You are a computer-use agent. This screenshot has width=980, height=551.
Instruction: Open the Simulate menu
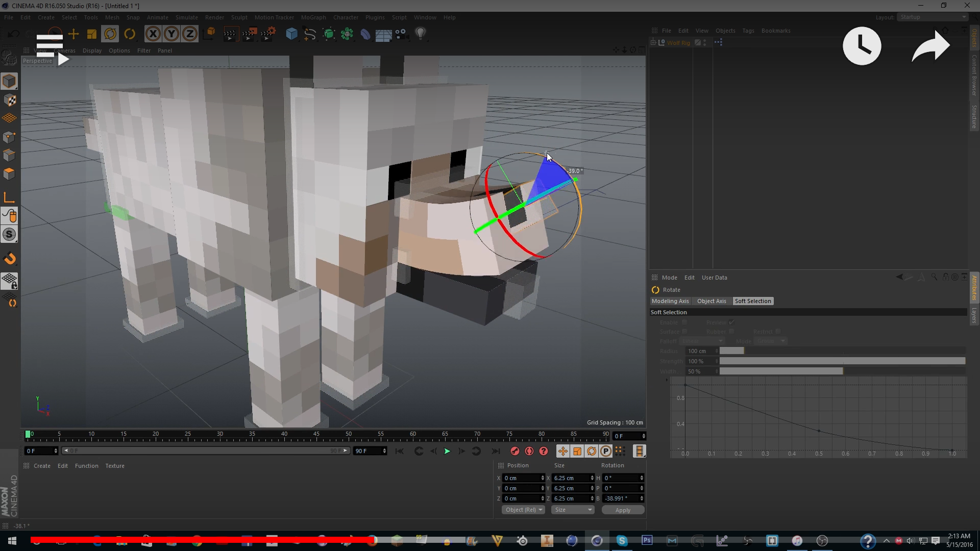point(186,17)
